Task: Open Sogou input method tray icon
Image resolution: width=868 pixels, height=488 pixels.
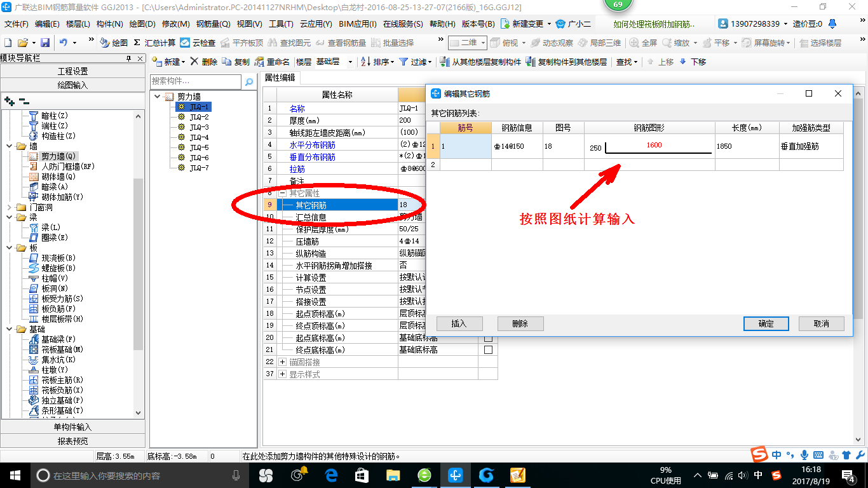Action: tap(776, 475)
